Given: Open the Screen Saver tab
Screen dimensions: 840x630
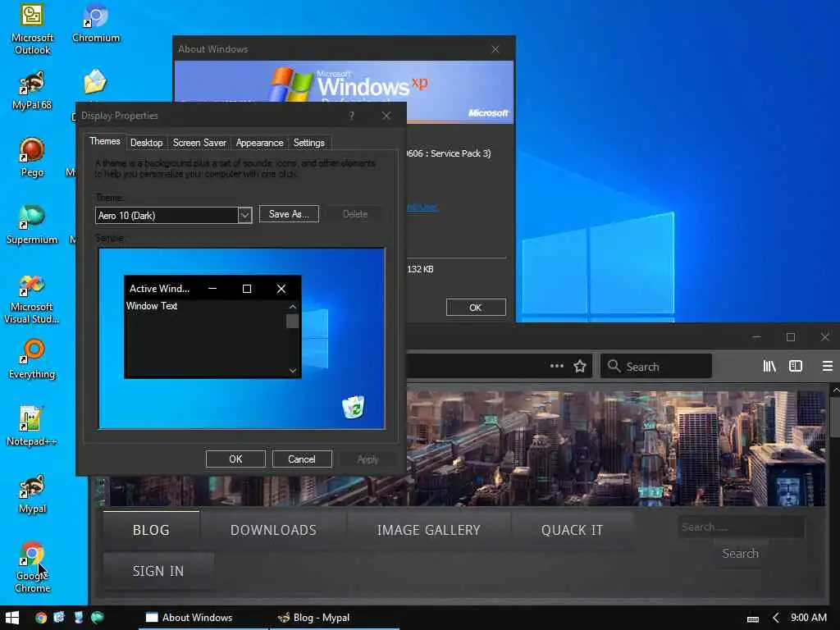Looking at the screenshot, I should [x=199, y=143].
